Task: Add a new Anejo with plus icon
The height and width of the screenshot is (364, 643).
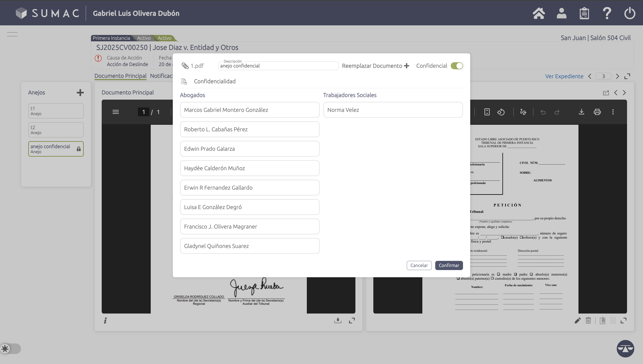Action: [x=80, y=93]
